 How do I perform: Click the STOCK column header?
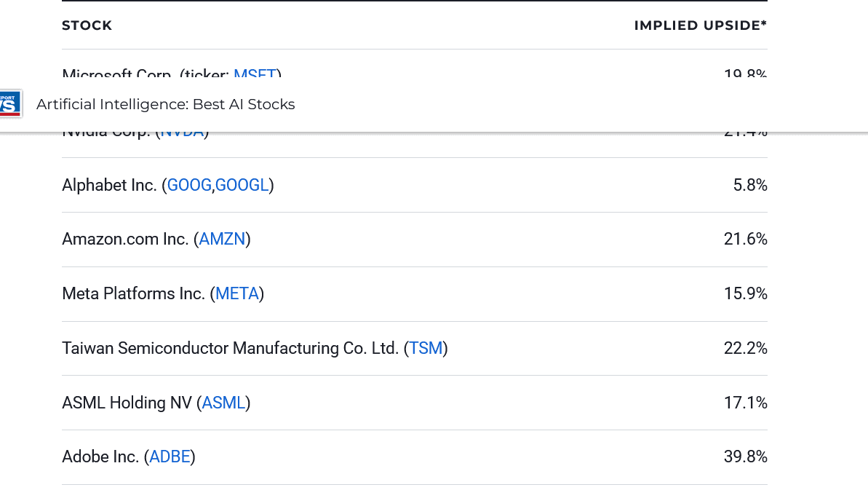click(x=87, y=25)
